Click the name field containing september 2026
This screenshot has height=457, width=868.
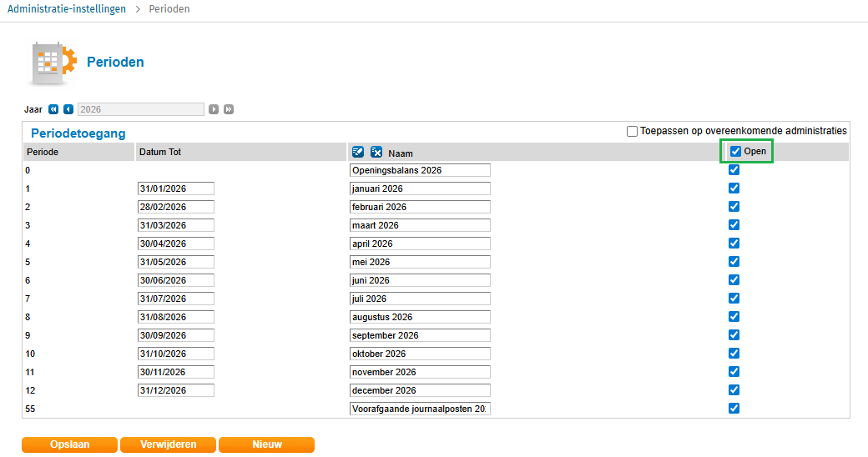click(420, 335)
